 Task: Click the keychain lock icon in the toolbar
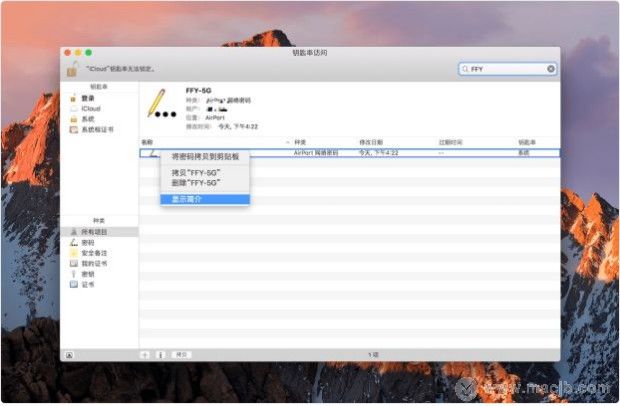click(72, 69)
